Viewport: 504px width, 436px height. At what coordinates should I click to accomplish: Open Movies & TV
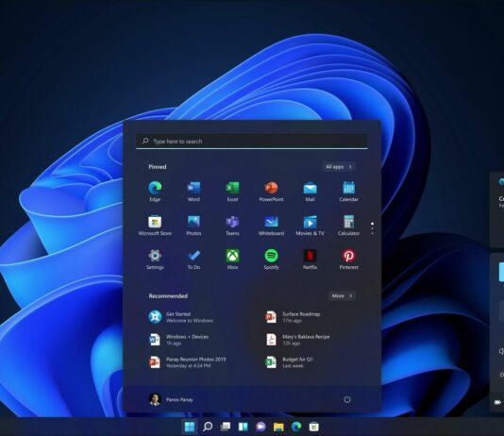310,226
